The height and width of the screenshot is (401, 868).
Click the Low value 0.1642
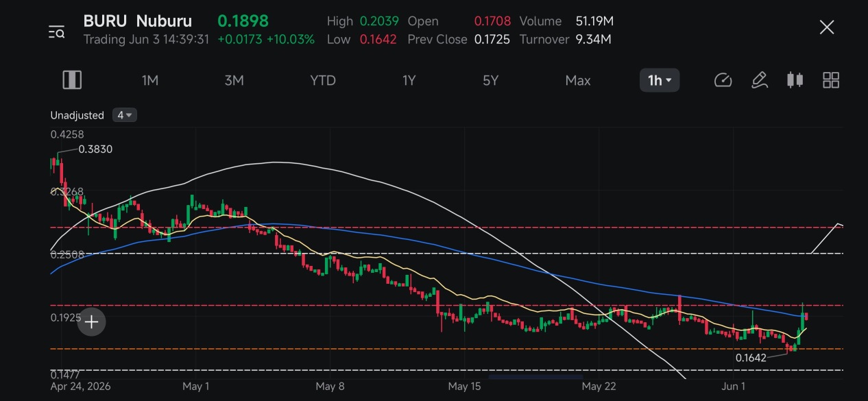pyautogui.click(x=378, y=40)
